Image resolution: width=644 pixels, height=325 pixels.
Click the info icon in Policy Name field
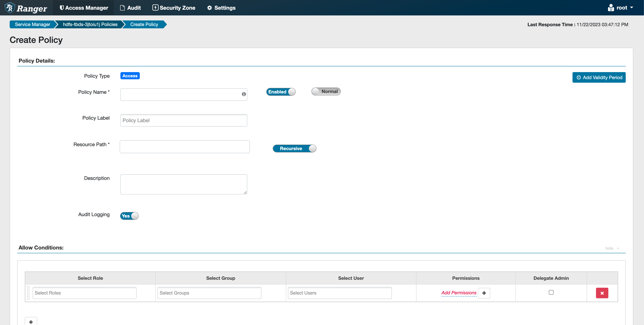click(244, 94)
